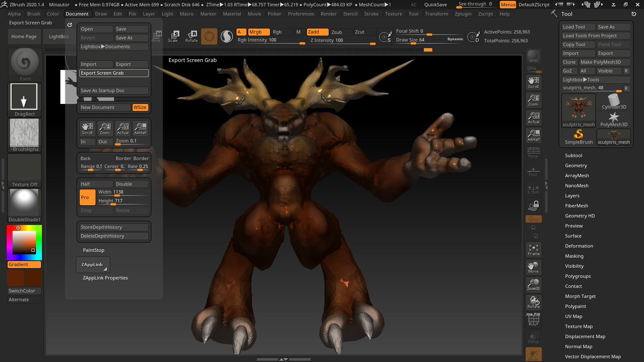Open the Material menu
The height and width of the screenshot is (362, 644).
coord(232,14)
